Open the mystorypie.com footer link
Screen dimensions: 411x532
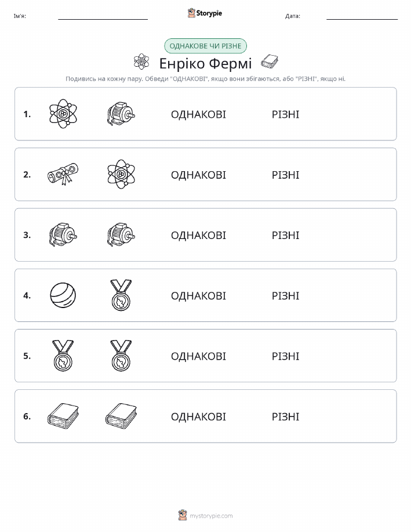pyautogui.click(x=211, y=516)
